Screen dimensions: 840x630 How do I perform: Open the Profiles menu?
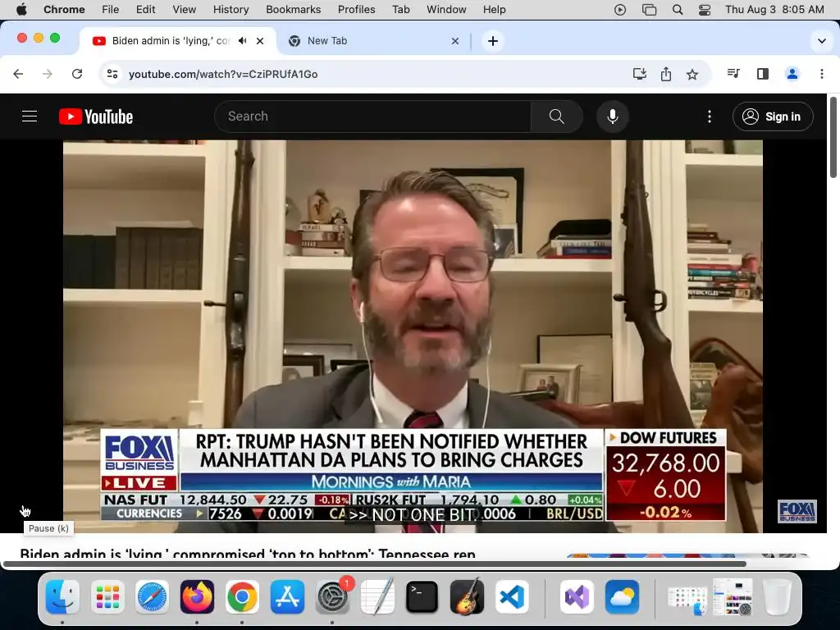point(356,10)
